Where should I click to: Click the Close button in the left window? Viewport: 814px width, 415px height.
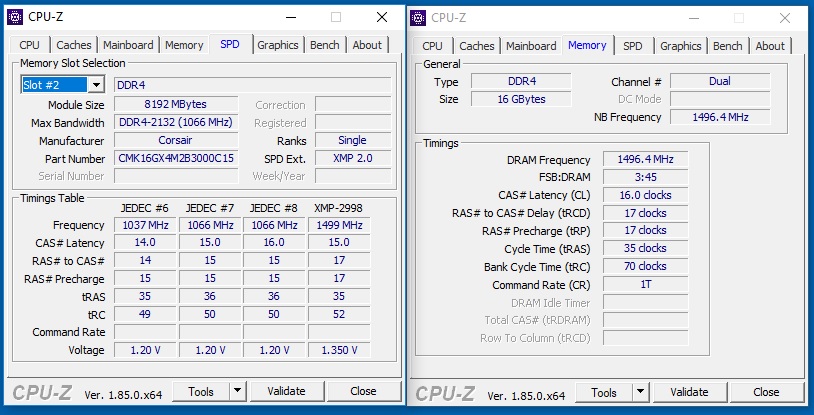(363, 391)
